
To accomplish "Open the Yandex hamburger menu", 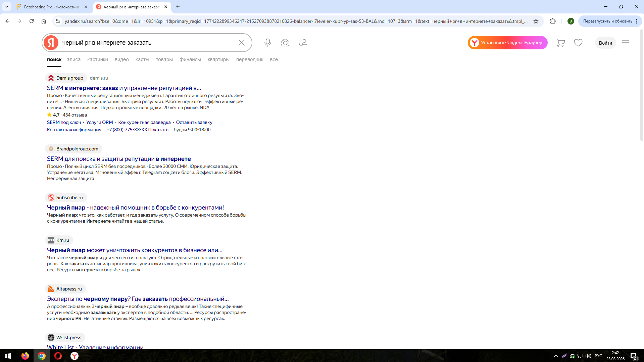I will (626, 43).
